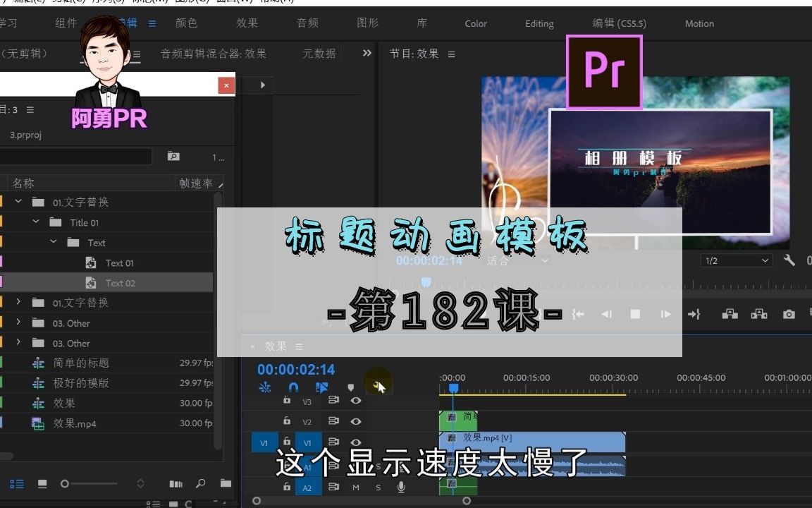Switch to the Color workspace tab
This screenshot has height=508, width=812.
point(475,23)
